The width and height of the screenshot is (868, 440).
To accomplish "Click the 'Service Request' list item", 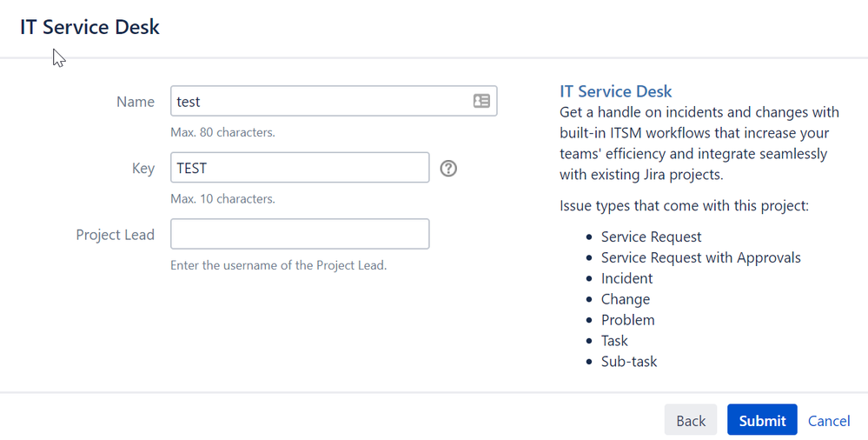I will [651, 237].
